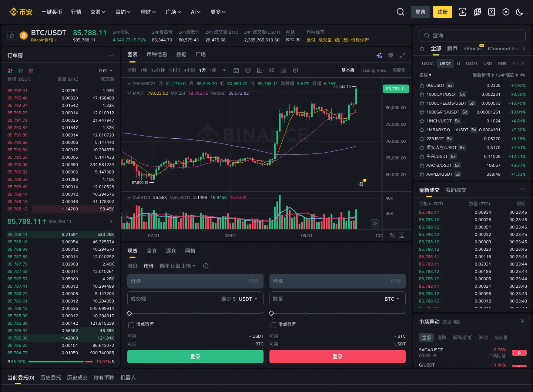Click the 登录 button in the header

(x=420, y=12)
